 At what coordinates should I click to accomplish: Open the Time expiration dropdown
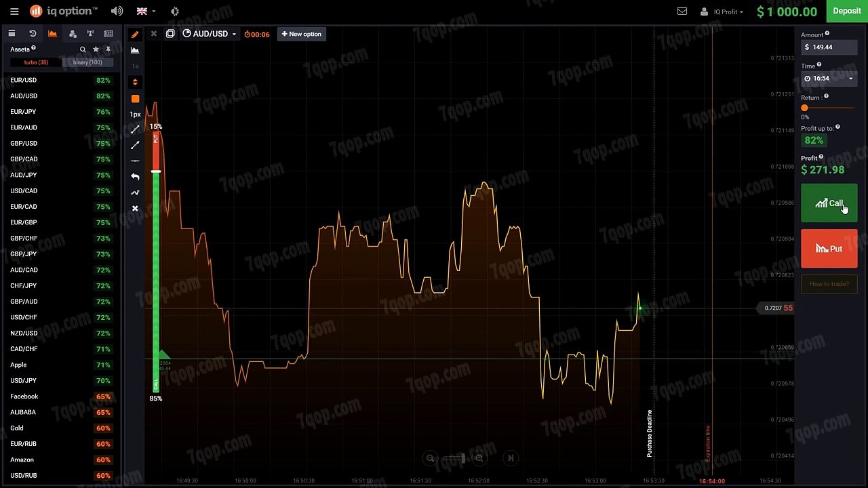click(829, 79)
